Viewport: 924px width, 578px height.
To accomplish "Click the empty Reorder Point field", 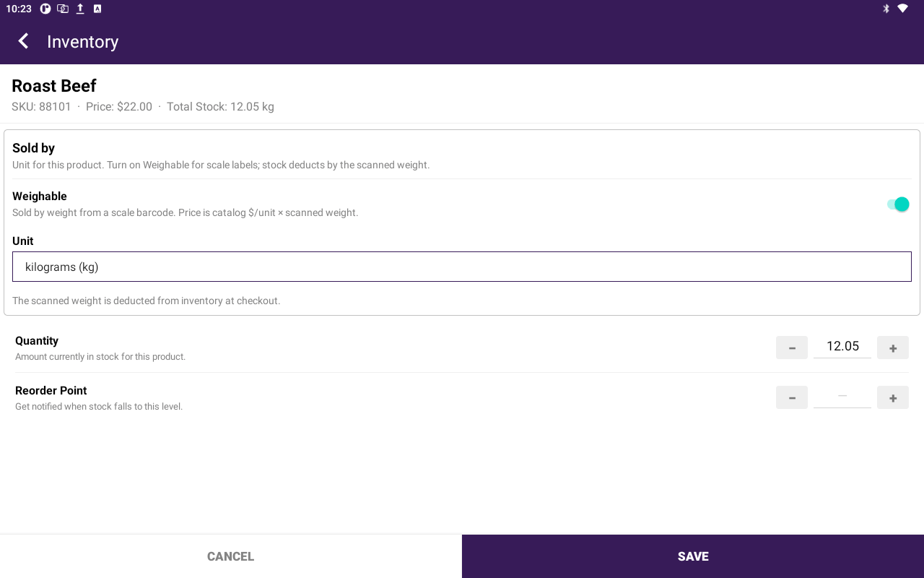I will (x=842, y=397).
